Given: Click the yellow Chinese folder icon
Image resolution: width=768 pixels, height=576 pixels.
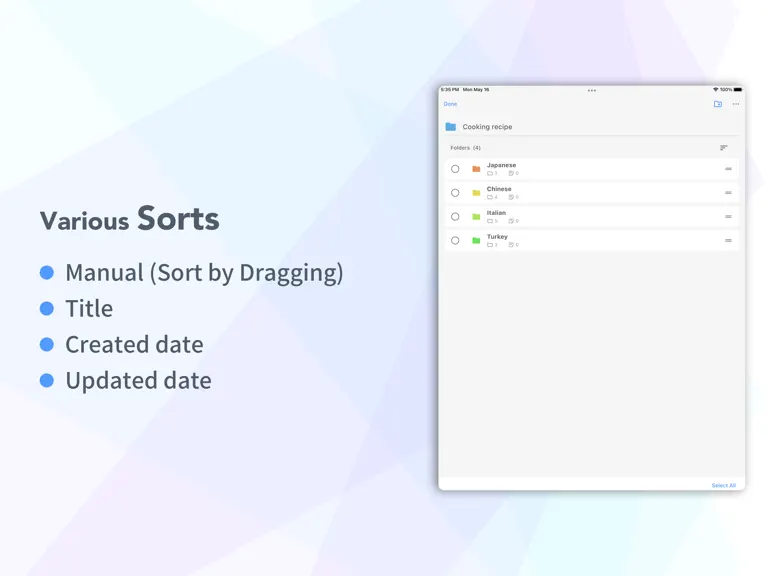Looking at the screenshot, I should point(476,193).
